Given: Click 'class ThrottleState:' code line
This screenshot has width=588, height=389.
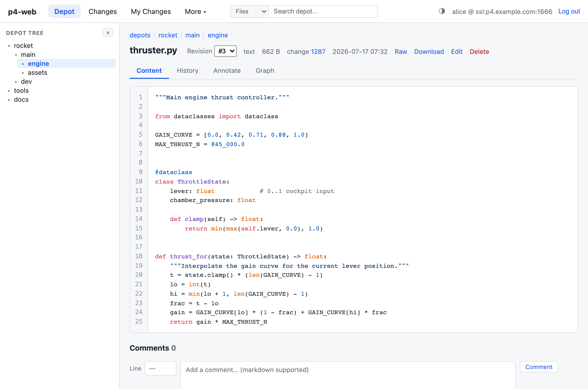Looking at the screenshot, I should pyautogui.click(x=192, y=182).
